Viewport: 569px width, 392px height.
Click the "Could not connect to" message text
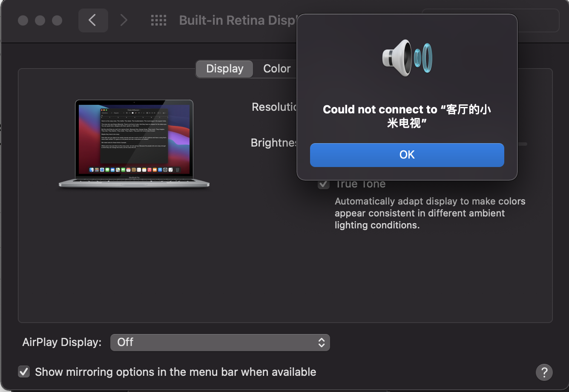[x=407, y=116]
